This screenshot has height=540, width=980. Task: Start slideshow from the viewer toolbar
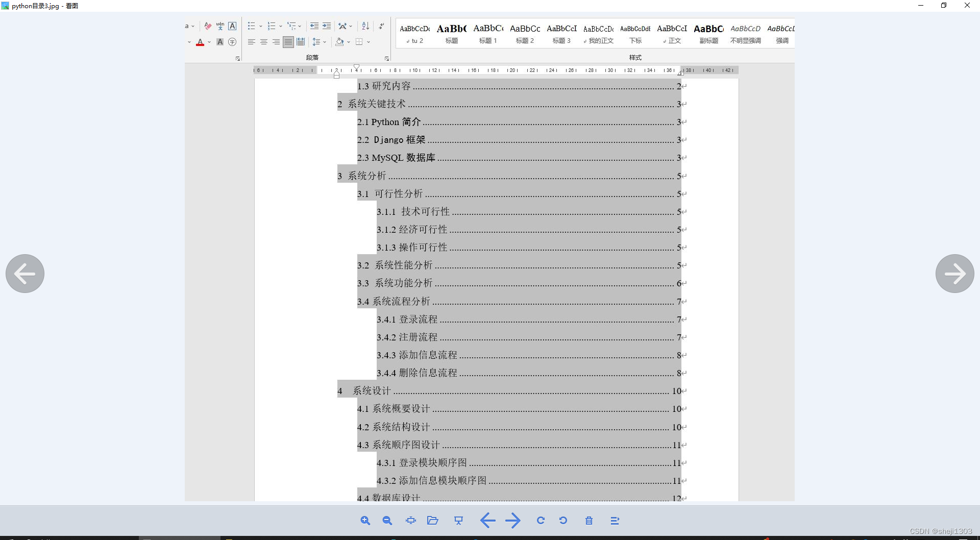point(459,521)
